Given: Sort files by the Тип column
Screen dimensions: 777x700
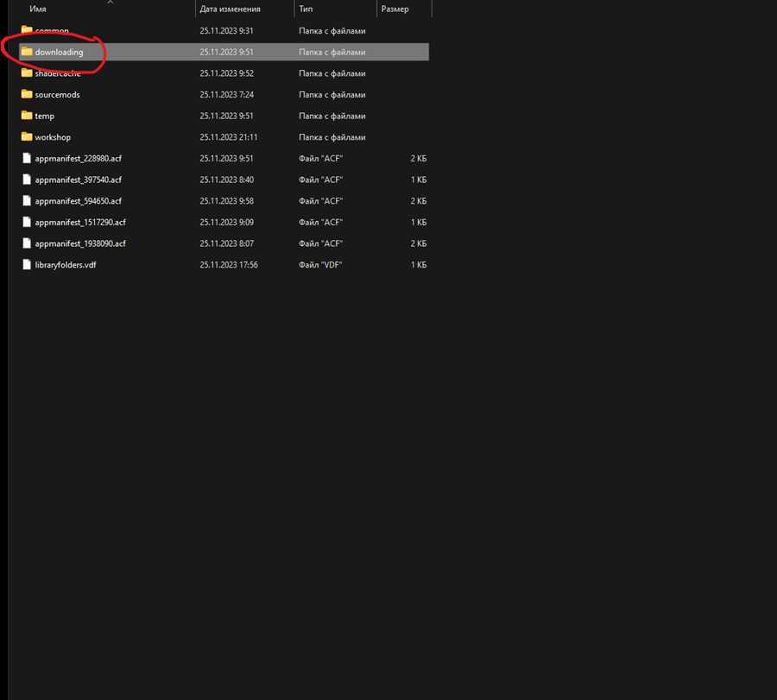Looking at the screenshot, I should 306,9.
